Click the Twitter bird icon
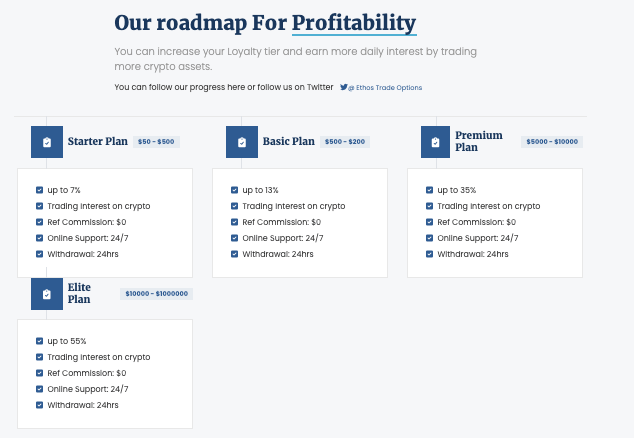634x438 pixels. pyautogui.click(x=344, y=87)
